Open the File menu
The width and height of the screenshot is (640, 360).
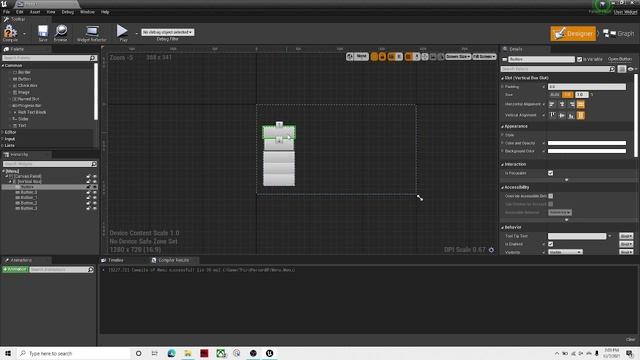point(6,12)
